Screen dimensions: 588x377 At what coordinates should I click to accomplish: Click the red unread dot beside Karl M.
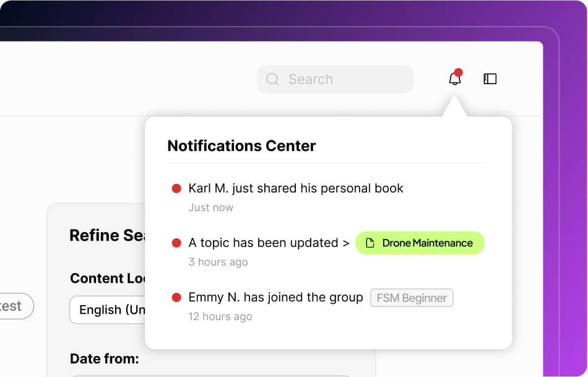176,188
